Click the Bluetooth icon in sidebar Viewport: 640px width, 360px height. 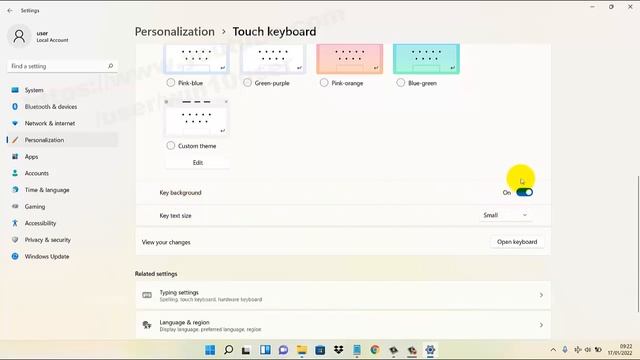pos(15,107)
